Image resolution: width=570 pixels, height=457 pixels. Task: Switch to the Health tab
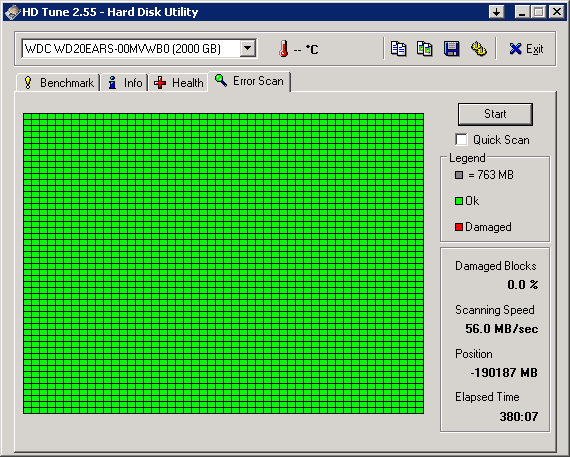[178, 83]
